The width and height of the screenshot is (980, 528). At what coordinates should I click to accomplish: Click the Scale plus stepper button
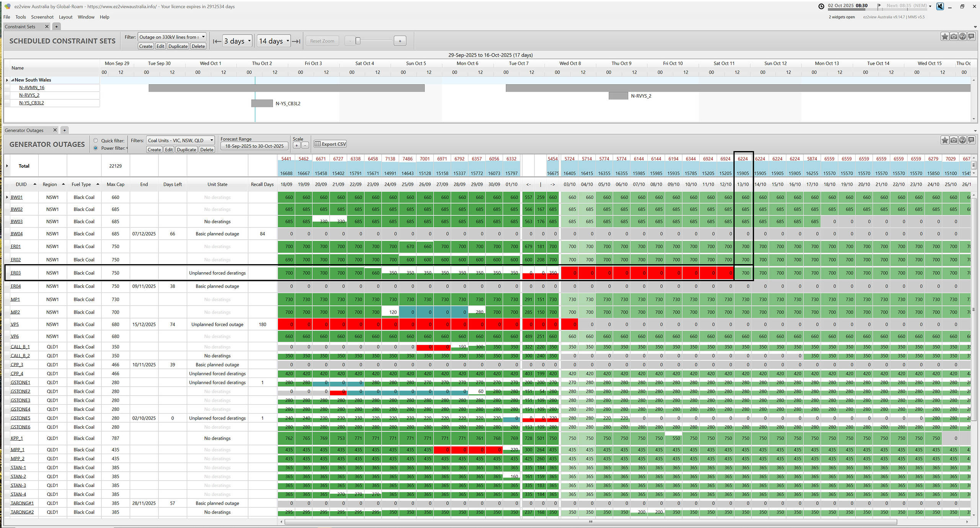296,145
